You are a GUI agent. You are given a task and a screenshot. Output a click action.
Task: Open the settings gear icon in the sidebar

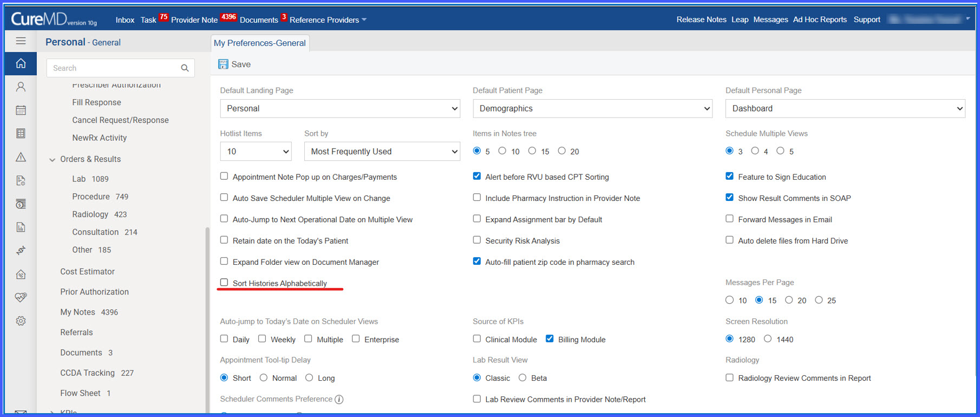point(21,321)
